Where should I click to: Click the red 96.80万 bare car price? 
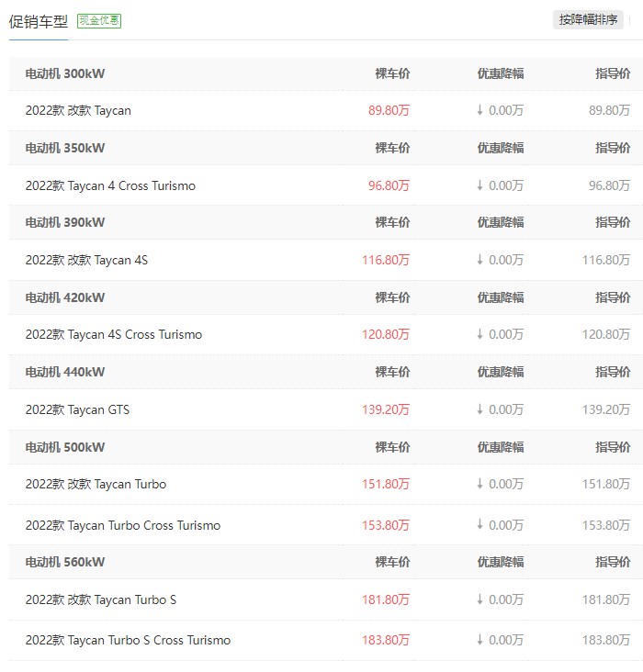click(389, 185)
